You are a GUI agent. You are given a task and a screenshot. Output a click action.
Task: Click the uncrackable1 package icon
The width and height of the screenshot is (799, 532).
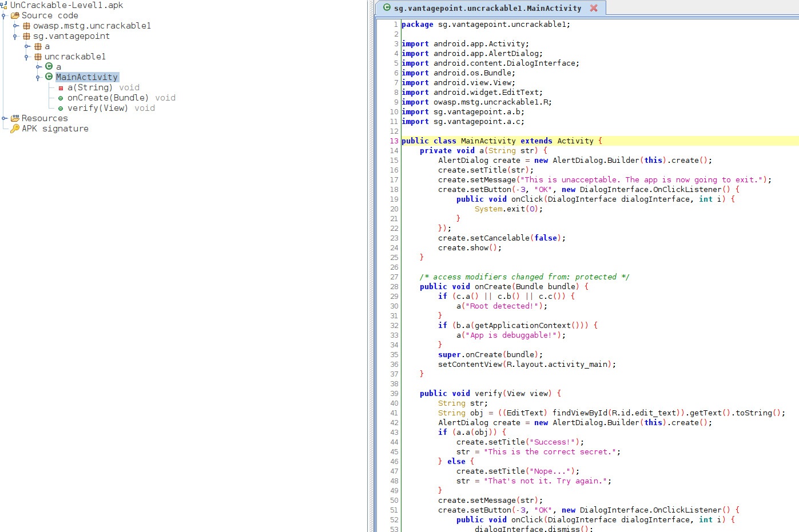[x=38, y=57]
